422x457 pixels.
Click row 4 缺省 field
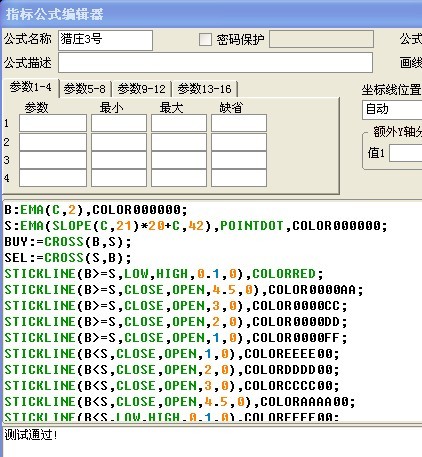[x=239, y=178]
